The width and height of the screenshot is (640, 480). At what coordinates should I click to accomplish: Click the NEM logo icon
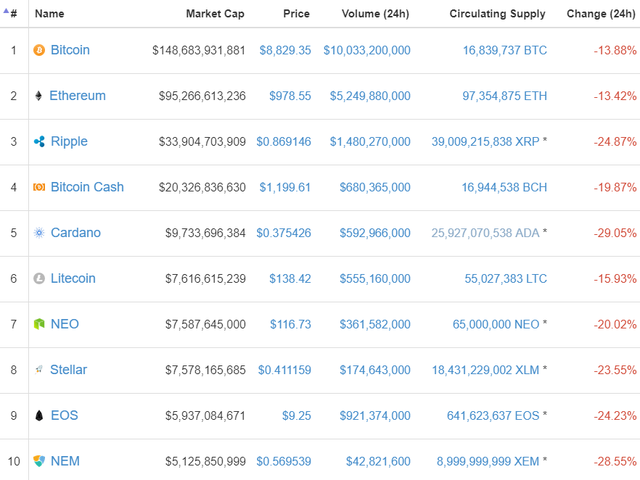[x=39, y=461]
